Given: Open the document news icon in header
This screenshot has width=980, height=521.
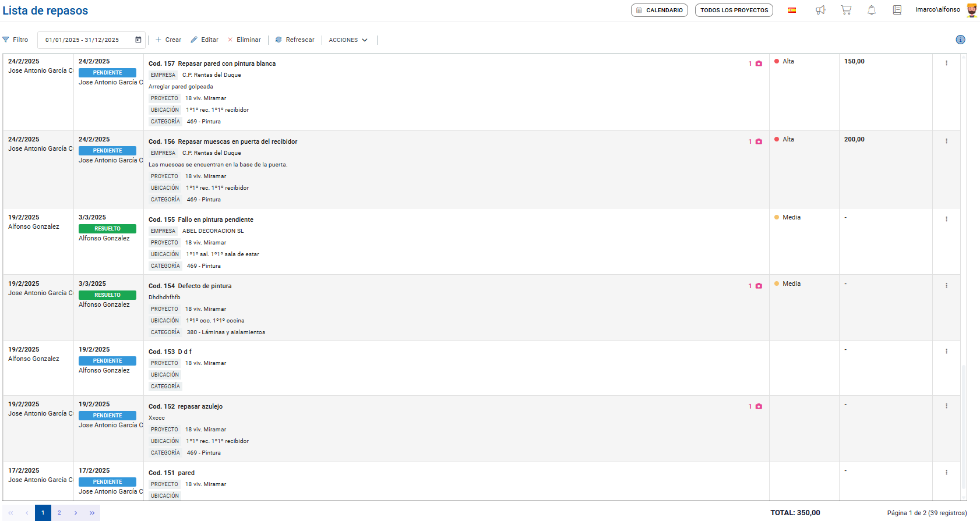Looking at the screenshot, I should [x=897, y=10].
